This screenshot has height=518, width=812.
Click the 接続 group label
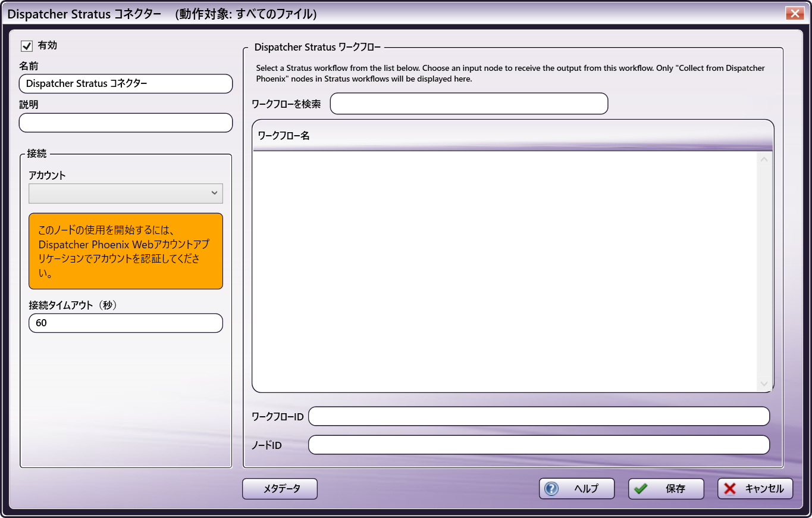click(36, 154)
